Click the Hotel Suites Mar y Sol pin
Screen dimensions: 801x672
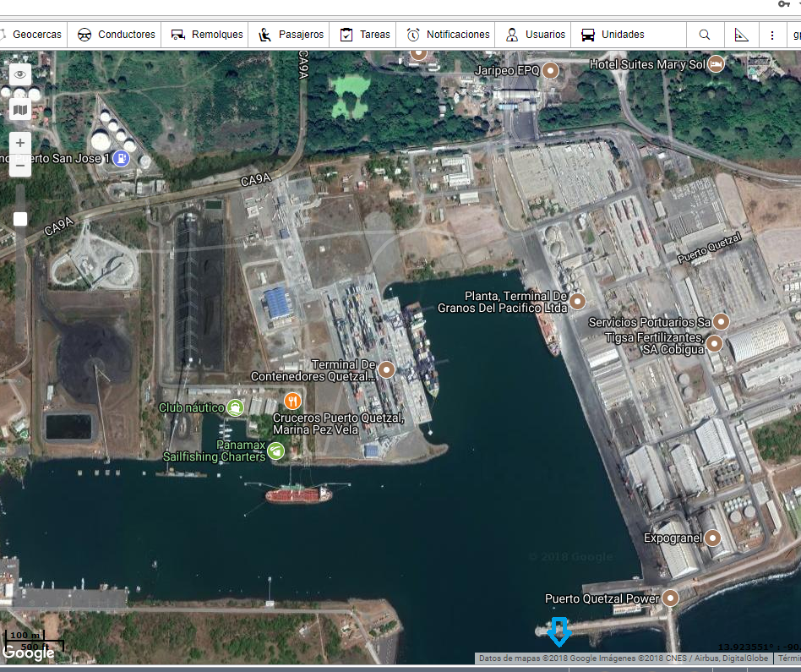pos(717,64)
